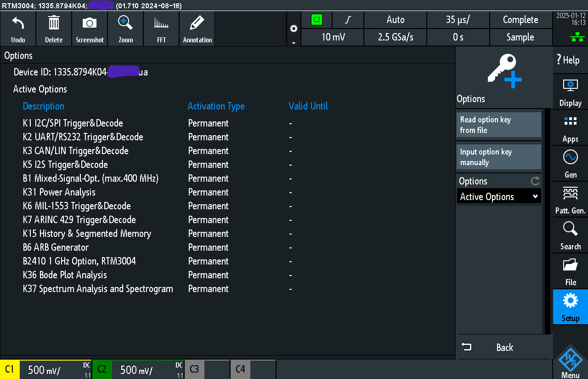
Task: Enable channel C4
Action: click(x=240, y=369)
